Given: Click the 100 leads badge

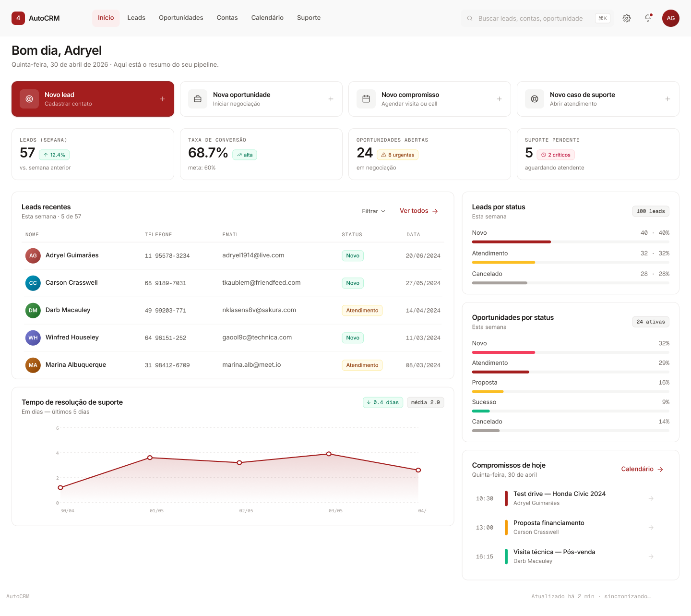Looking at the screenshot, I should [x=651, y=211].
